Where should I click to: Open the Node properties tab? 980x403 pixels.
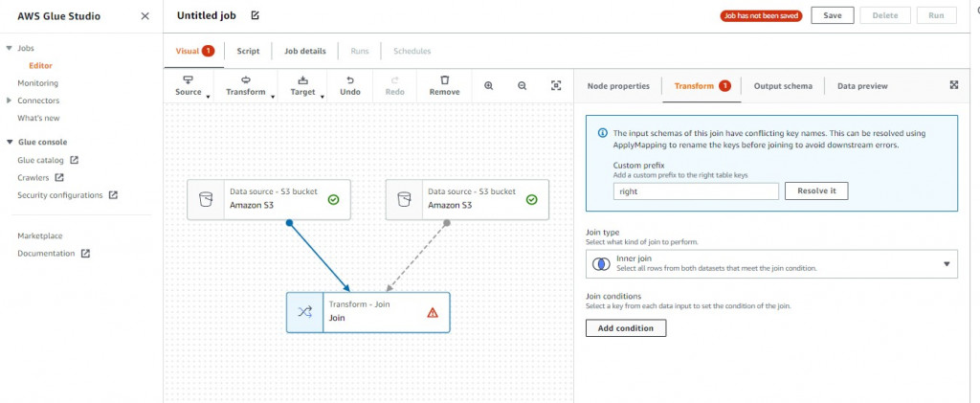pos(618,86)
